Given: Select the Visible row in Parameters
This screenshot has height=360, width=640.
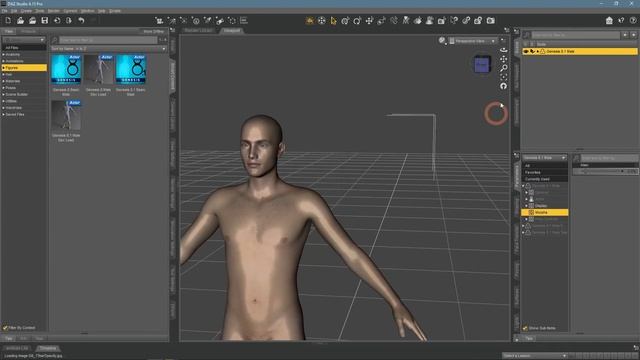Looking at the screenshot, I should [x=544, y=212].
